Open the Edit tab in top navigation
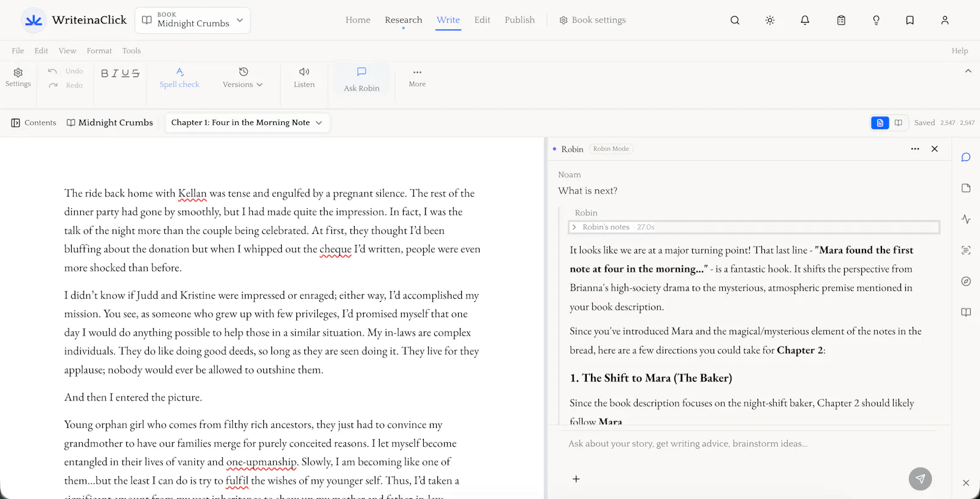 point(482,20)
